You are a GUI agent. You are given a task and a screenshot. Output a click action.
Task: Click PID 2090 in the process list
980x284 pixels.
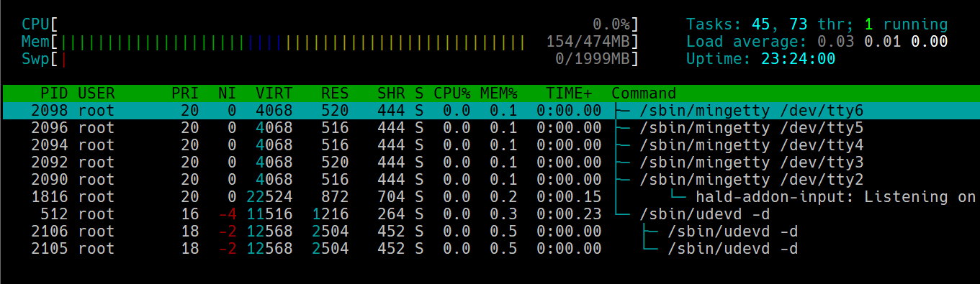point(50,180)
